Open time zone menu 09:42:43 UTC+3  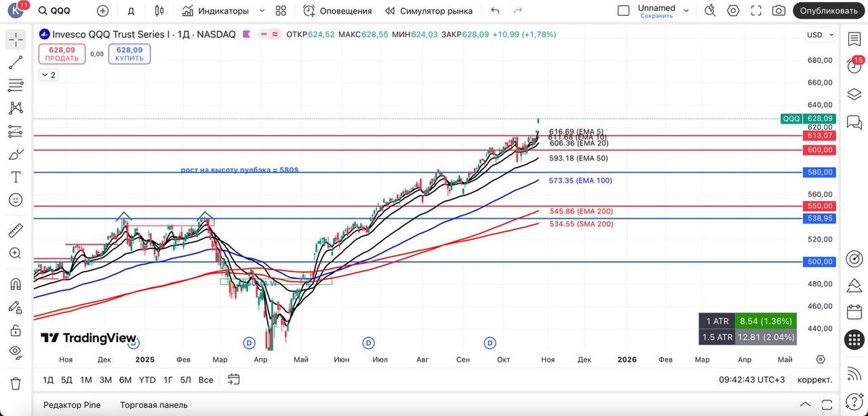[x=752, y=380]
